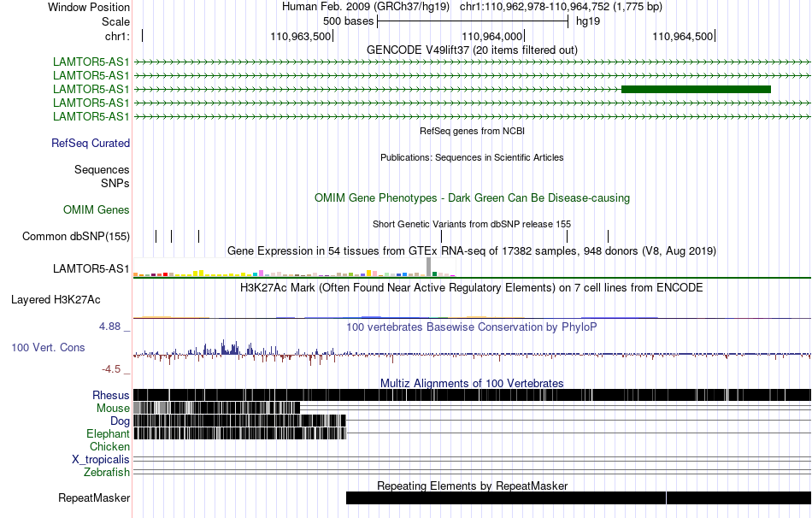Select the Dog alignment row label
Image resolution: width=812 pixels, height=518 pixels.
click(120, 421)
